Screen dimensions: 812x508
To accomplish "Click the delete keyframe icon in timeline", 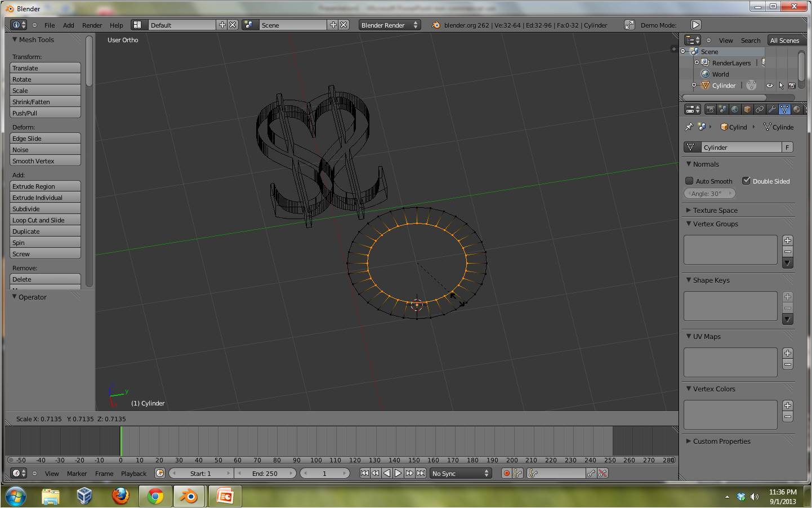I will pyautogui.click(x=603, y=473).
